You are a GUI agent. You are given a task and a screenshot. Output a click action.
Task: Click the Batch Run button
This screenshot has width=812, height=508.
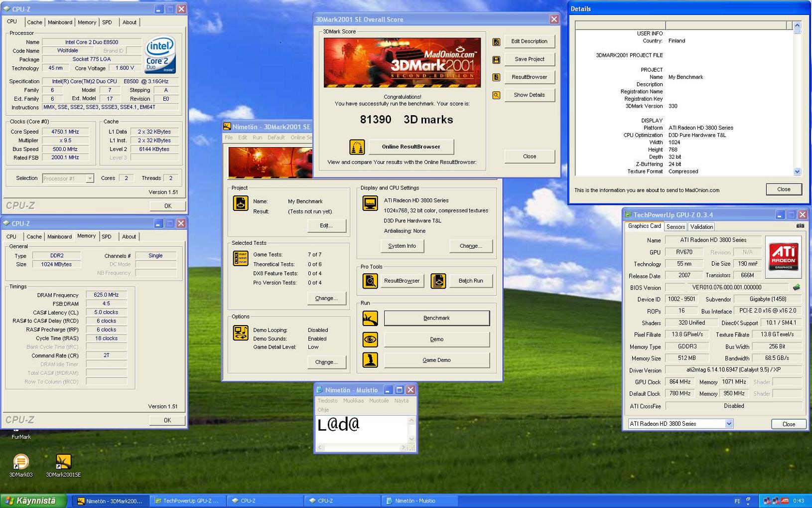pos(471,281)
